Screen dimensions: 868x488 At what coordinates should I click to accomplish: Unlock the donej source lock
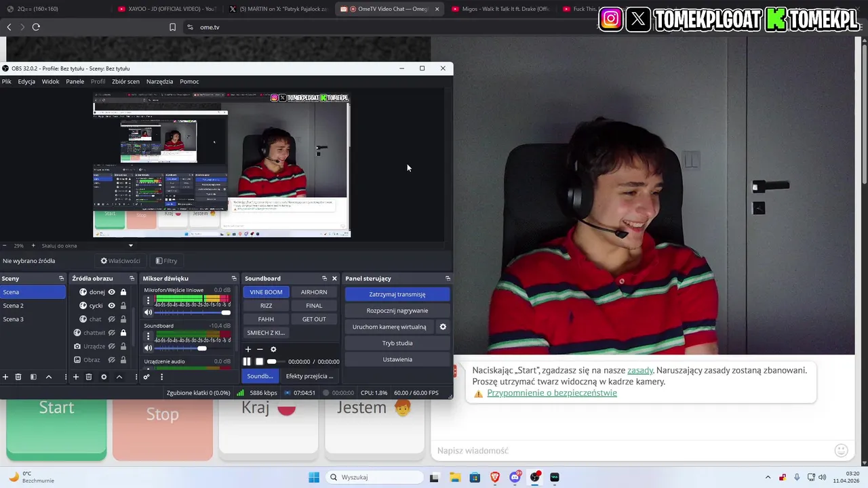123,292
